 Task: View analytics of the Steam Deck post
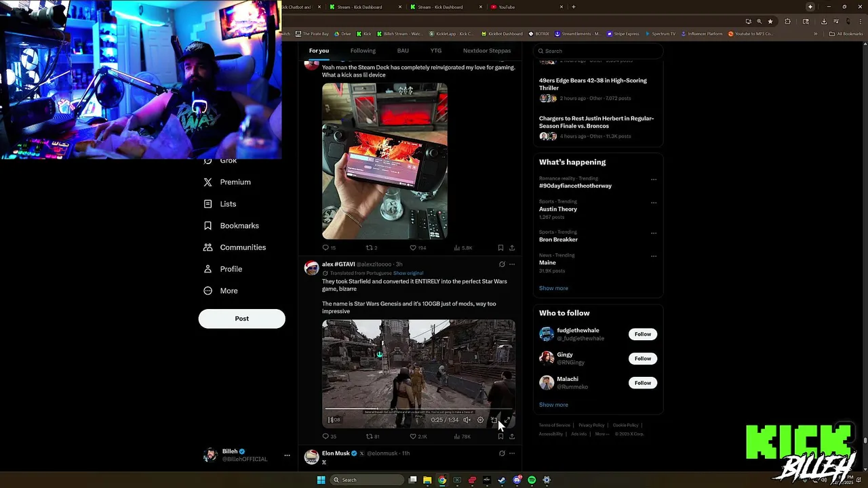click(457, 248)
